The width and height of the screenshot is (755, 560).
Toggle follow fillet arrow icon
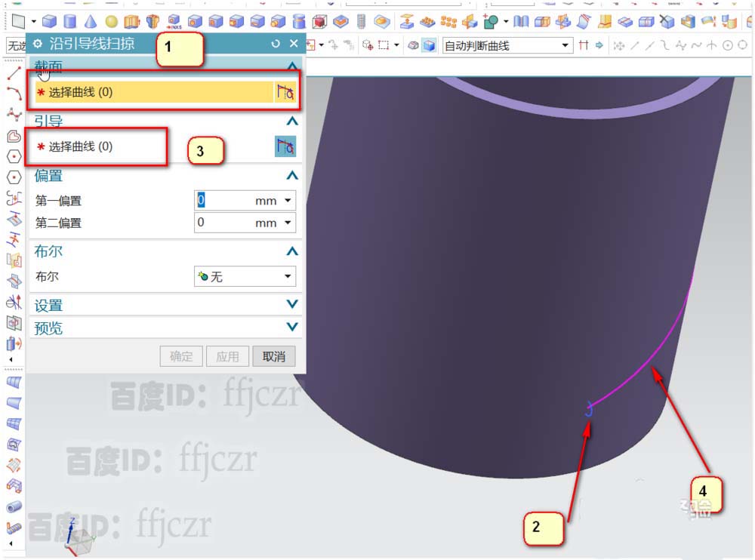(599, 45)
